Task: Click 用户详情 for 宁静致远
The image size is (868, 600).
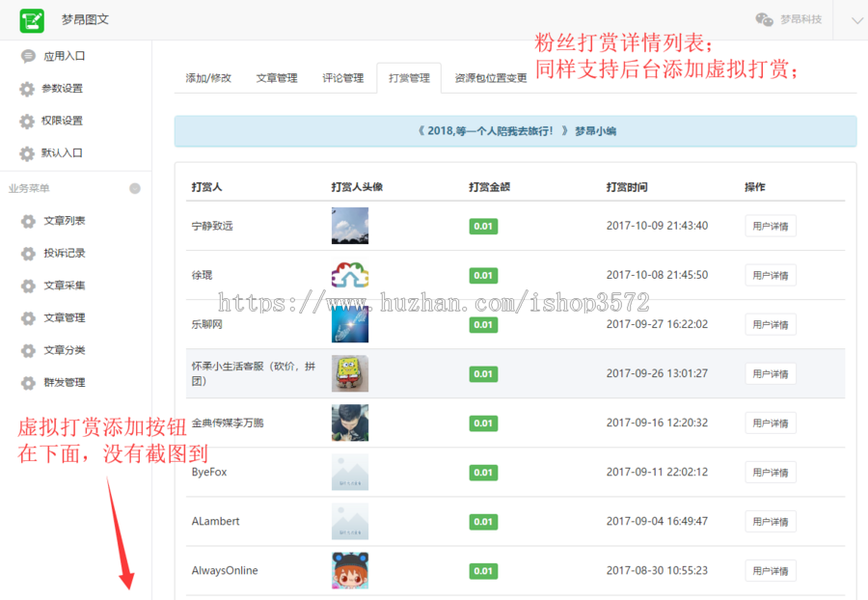Action: point(770,226)
